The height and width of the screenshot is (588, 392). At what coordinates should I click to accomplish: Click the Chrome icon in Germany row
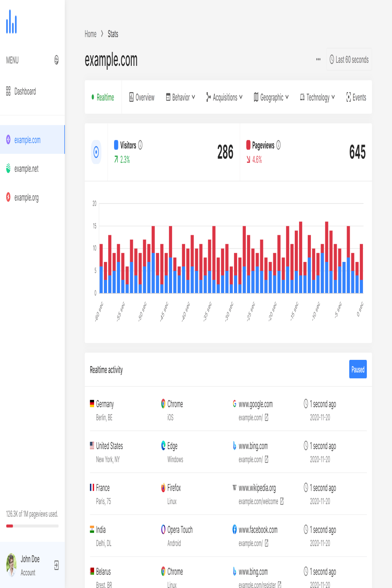(x=163, y=404)
